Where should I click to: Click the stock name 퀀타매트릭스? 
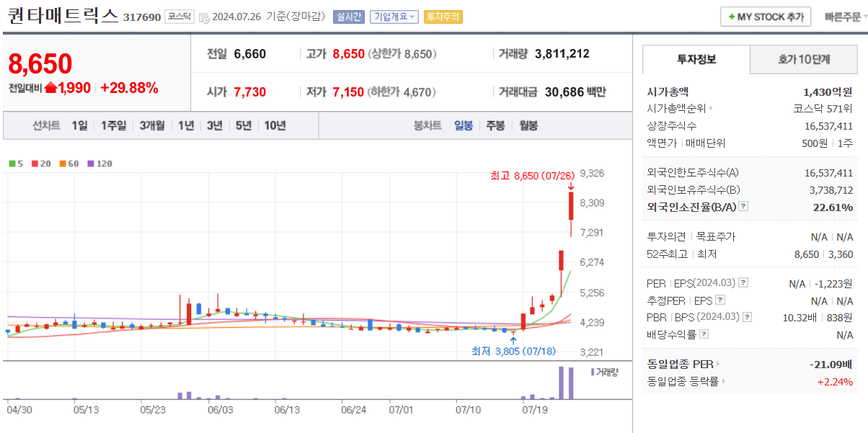click(x=63, y=16)
